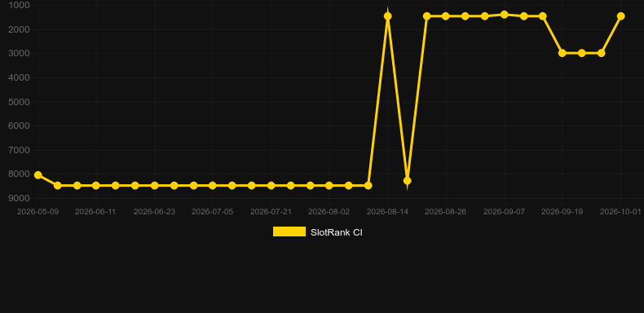Image resolution: width=644 pixels, height=313 pixels.
Task: Click the x-axis date label 2026-08-02
Action: coord(329,212)
